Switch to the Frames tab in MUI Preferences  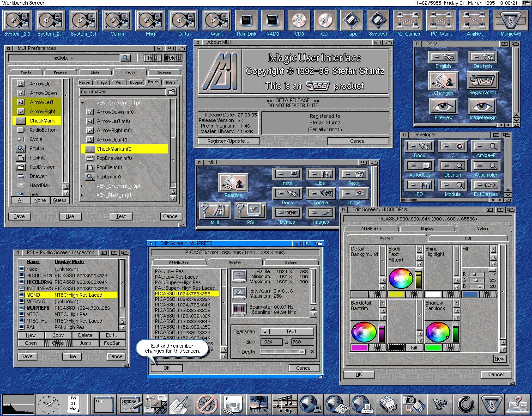click(x=60, y=73)
